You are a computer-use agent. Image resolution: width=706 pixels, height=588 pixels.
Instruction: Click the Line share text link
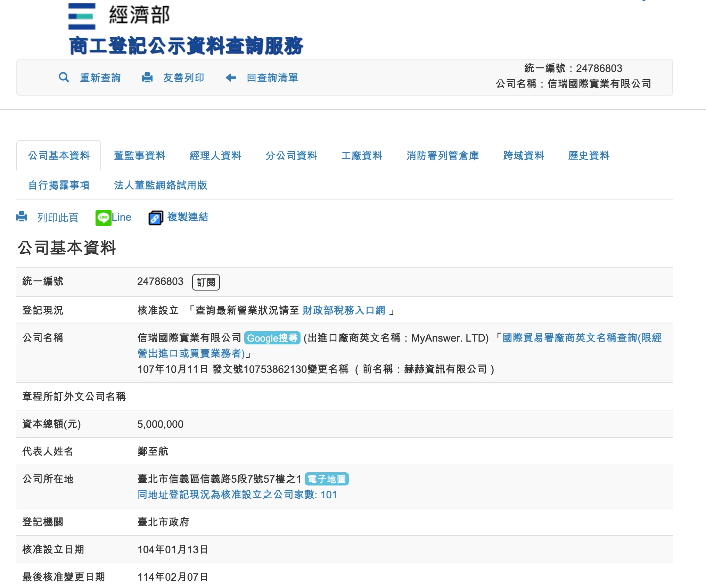tap(121, 217)
